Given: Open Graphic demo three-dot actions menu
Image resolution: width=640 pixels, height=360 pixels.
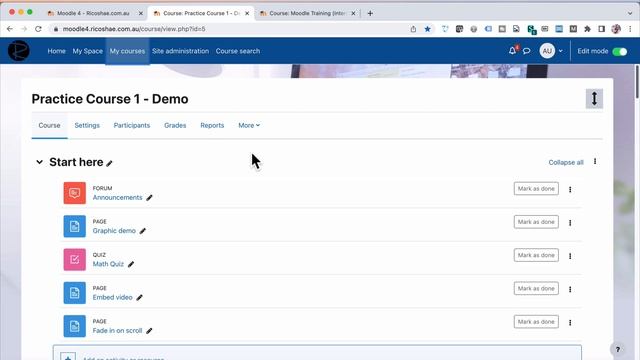Looking at the screenshot, I should coord(570,223).
